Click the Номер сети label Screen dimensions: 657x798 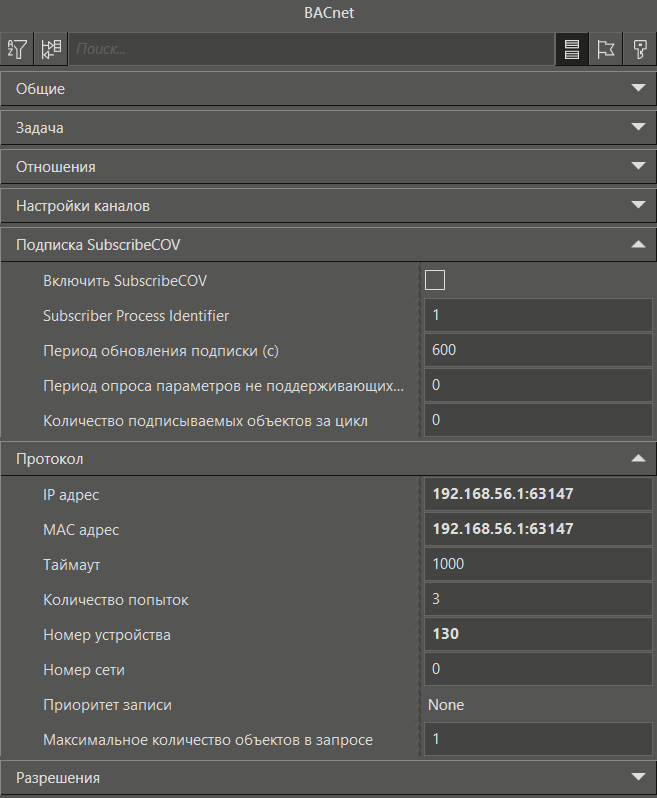click(84, 670)
